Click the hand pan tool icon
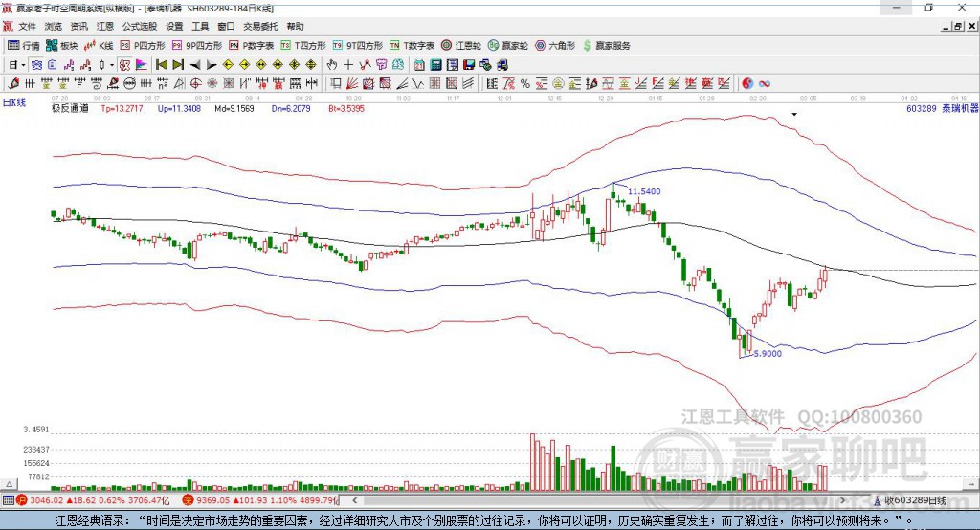This screenshot has width=980, height=530. [331, 65]
